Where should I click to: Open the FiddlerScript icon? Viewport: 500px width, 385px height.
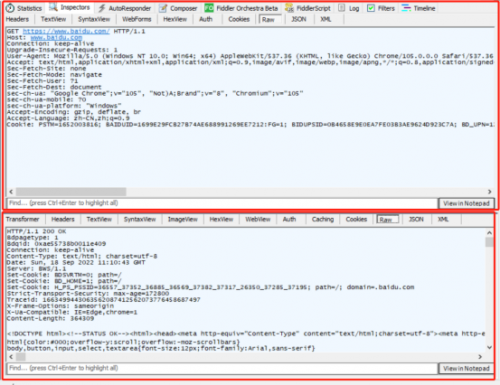pyautogui.click(x=289, y=8)
